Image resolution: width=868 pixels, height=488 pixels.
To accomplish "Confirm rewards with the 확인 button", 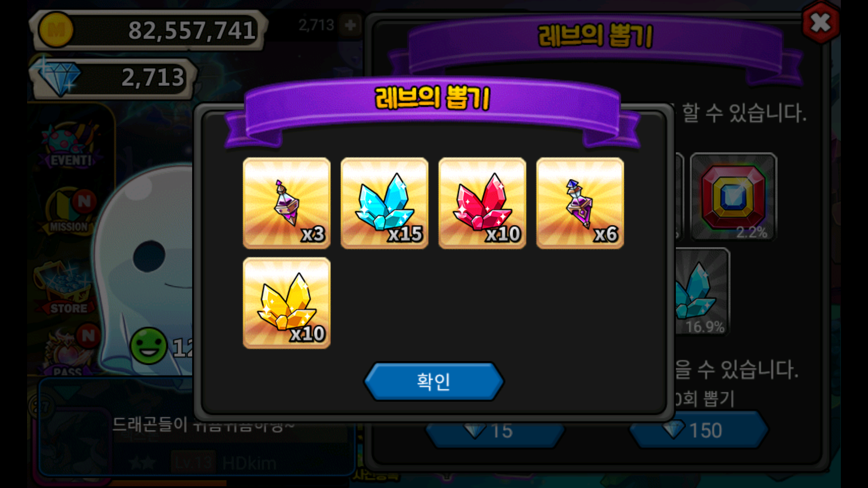I will click(x=434, y=381).
